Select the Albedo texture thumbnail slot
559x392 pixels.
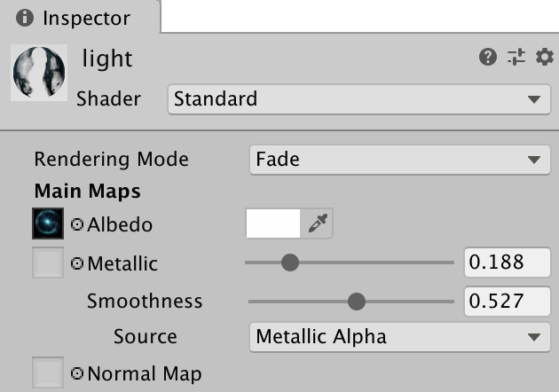47,224
